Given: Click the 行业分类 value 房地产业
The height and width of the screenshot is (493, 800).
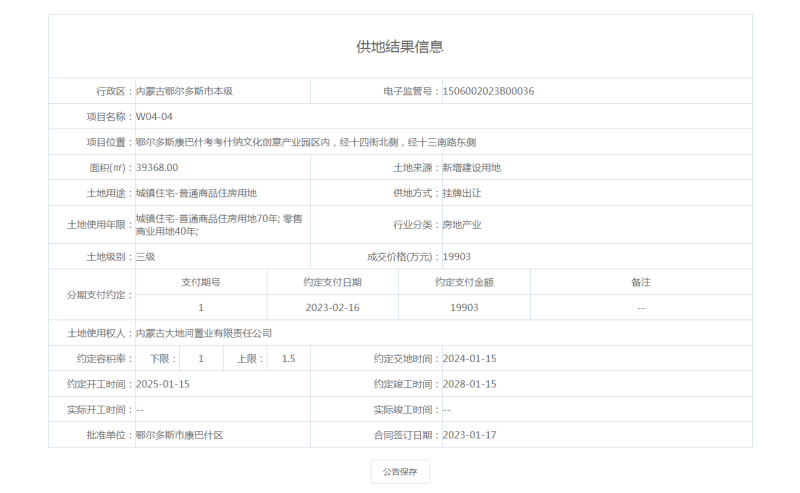Looking at the screenshot, I should coord(462,225).
